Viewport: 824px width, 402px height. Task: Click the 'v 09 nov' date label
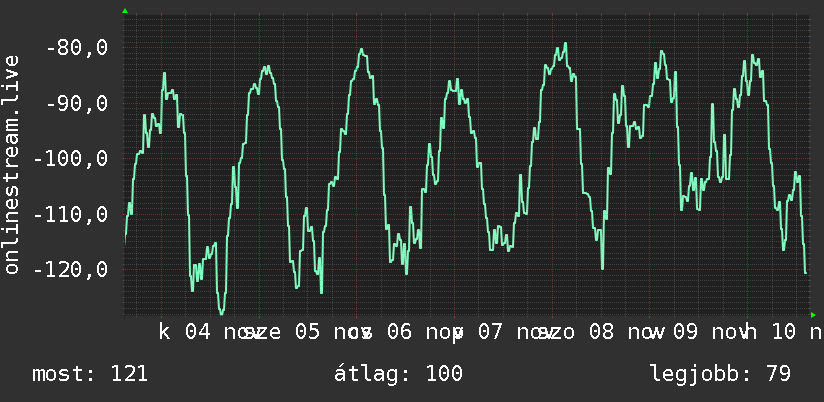pyautogui.click(x=701, y=332)
